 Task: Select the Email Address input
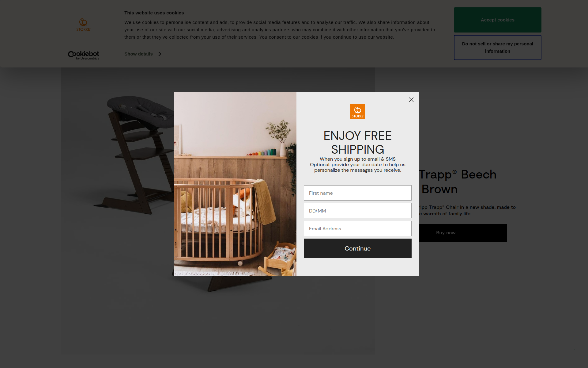pyautogui.click(x=358, y=228)
